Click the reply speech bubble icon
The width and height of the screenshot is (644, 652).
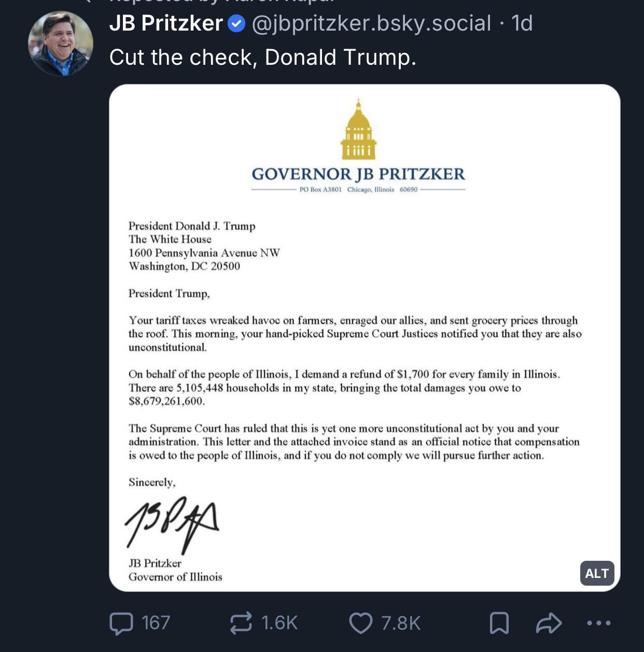(121, 623)
